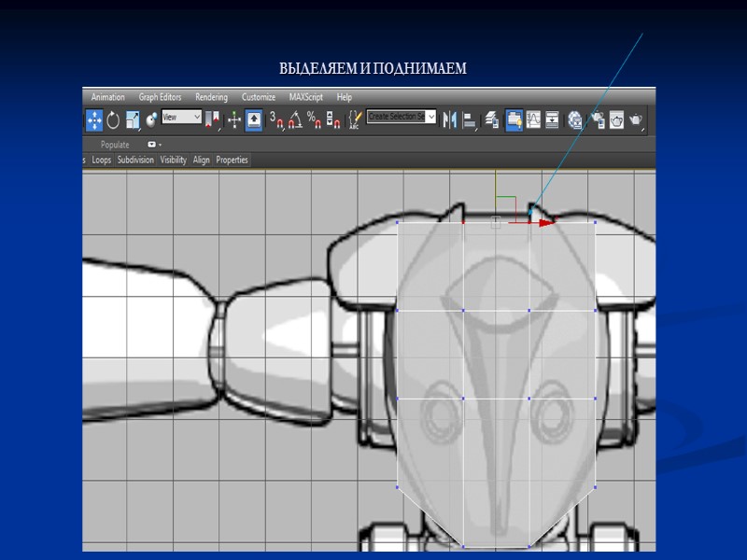Activate the Select and Manipulate tool

tap(234, 119)
